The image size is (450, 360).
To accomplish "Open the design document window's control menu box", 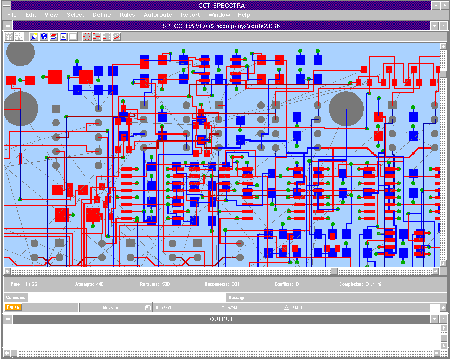I will click(x=8, y=26).
